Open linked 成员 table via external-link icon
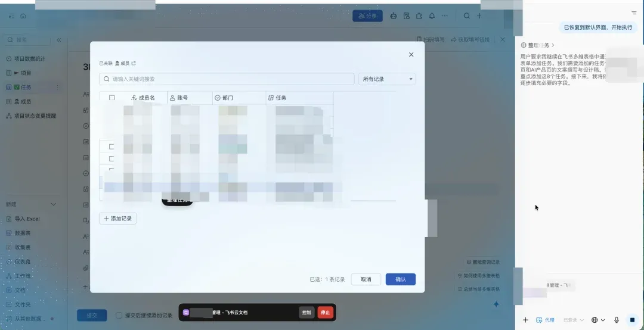 tap(134, 63)
